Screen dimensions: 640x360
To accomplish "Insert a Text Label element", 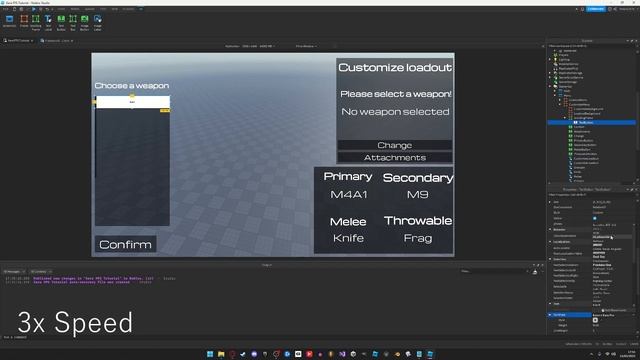I will 48,22.
